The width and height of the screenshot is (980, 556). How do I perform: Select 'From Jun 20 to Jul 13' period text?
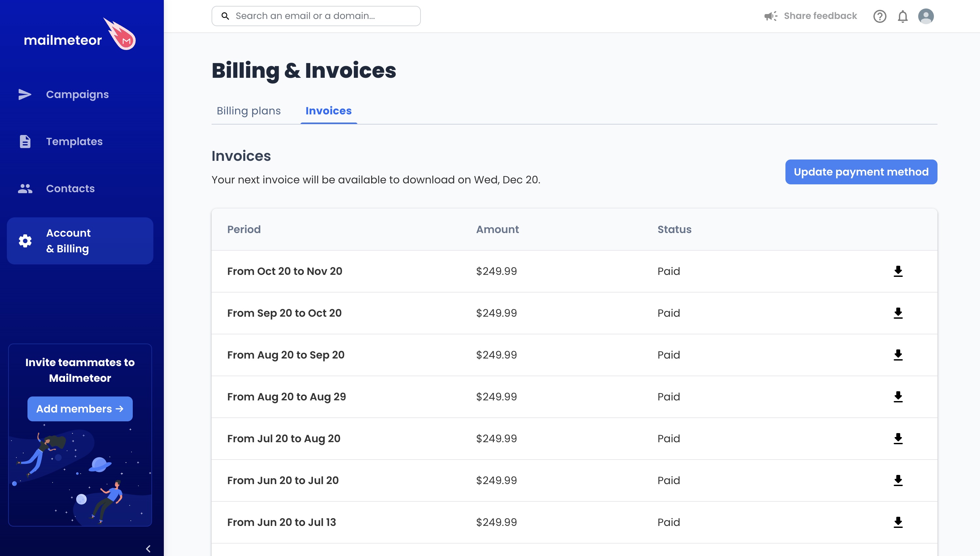(x=282, y=522)
